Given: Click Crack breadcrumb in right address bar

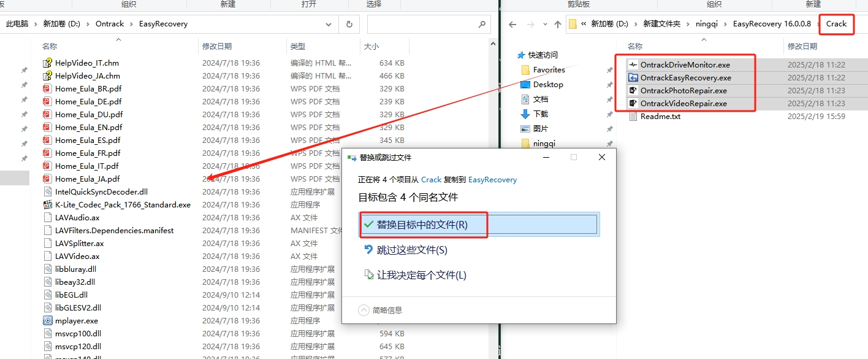Looking at the screenshot, I should (x=836, y=24).
